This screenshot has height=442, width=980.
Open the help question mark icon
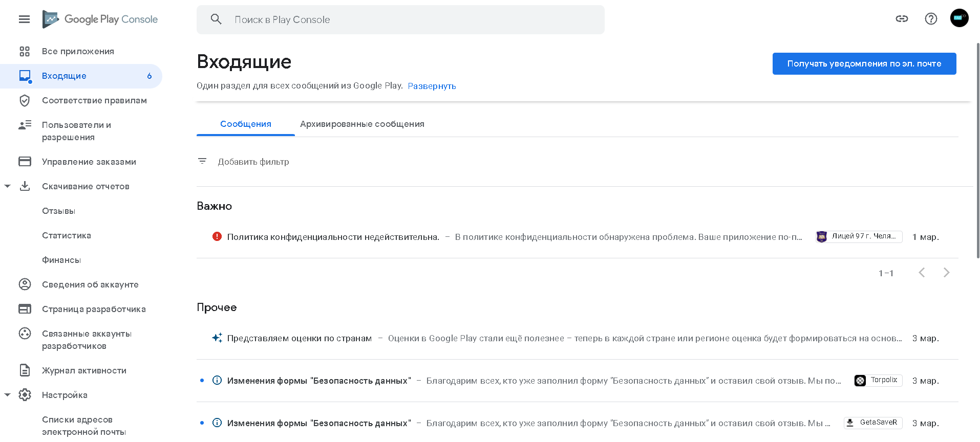931,19
